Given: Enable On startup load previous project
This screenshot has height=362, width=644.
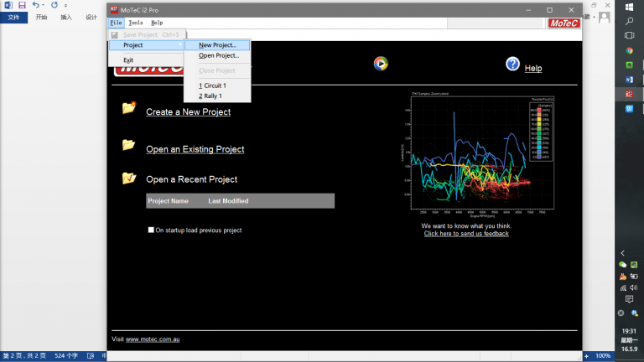Looking at the screenshot, I should pos(151,230).
